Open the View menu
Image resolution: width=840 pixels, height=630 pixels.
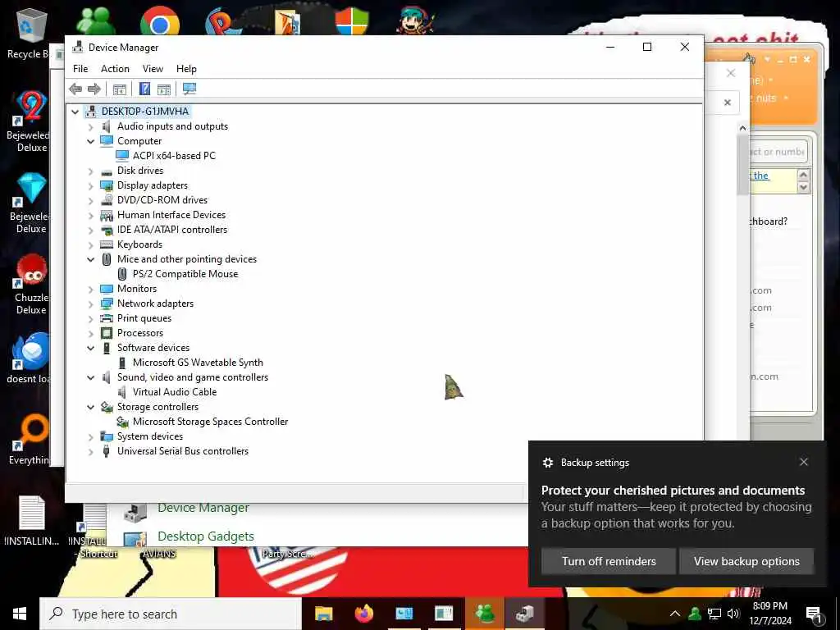[153, 69]
